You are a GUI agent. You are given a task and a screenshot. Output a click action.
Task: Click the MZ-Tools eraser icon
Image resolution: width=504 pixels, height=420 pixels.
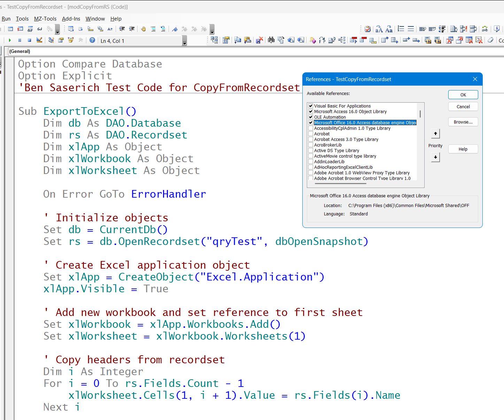click(x=490, y=40)
